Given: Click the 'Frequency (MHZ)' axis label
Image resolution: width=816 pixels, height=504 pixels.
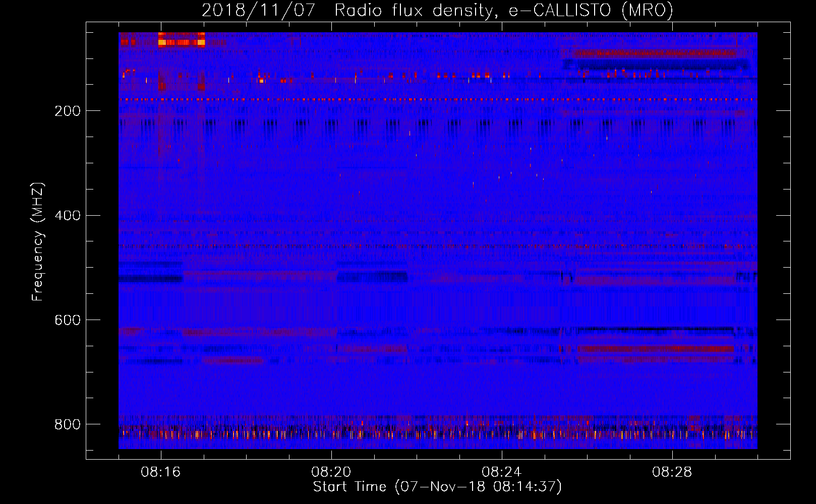Looking at the screenshot, I should (38, 241).
